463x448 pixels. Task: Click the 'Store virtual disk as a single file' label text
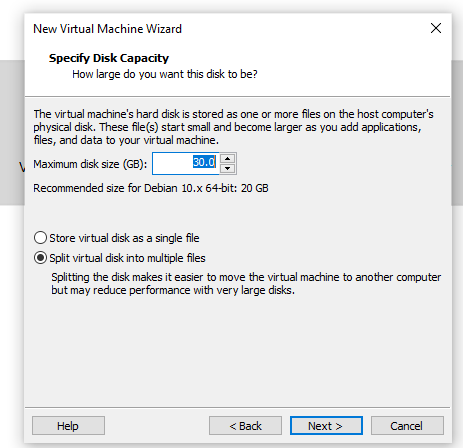tap(124, 238)
